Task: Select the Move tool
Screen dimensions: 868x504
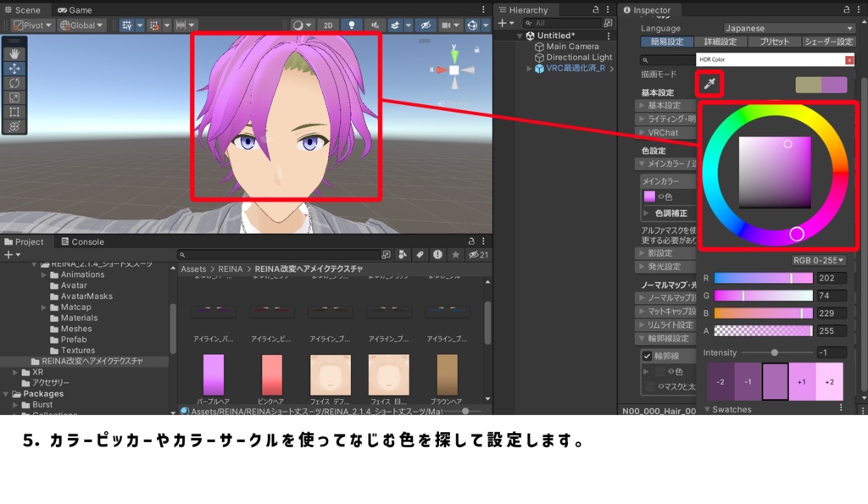Action: click(x=14, y=68)
